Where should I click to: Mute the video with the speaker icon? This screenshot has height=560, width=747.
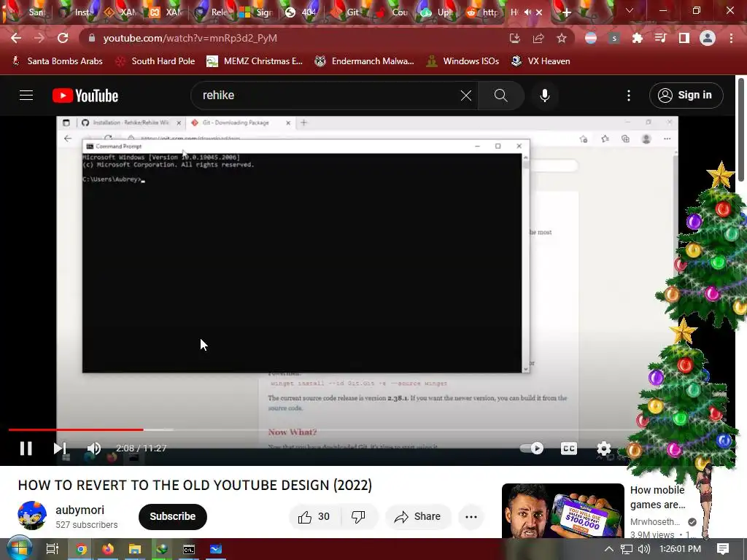coord(94,448)
